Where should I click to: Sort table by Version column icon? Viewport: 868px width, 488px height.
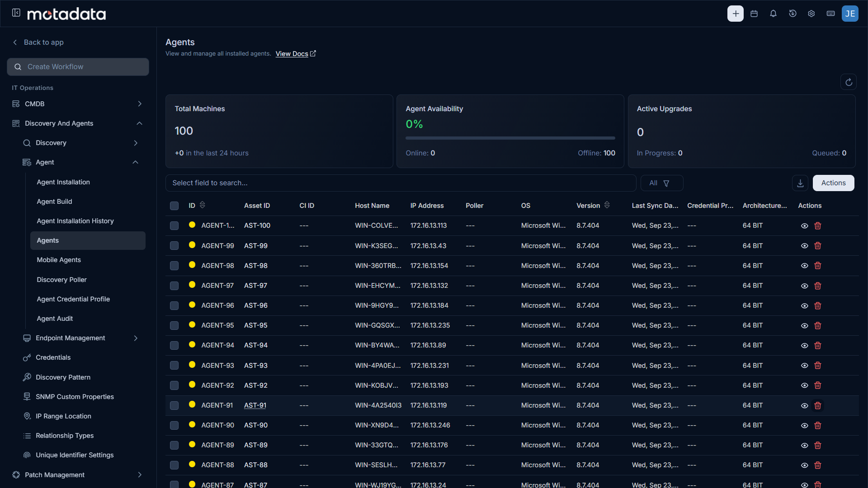coord(607,205)
